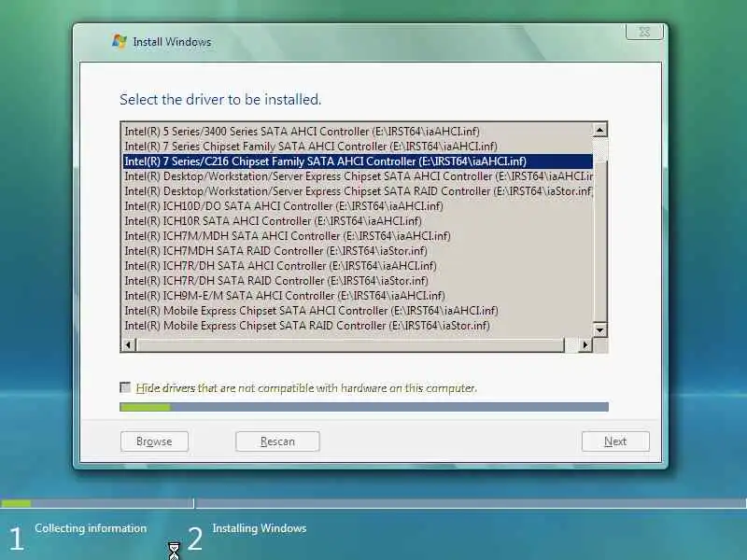Click the Next button
Image resolution: width=747 pixels, height=560 pixels.
(x=615, y=441)
